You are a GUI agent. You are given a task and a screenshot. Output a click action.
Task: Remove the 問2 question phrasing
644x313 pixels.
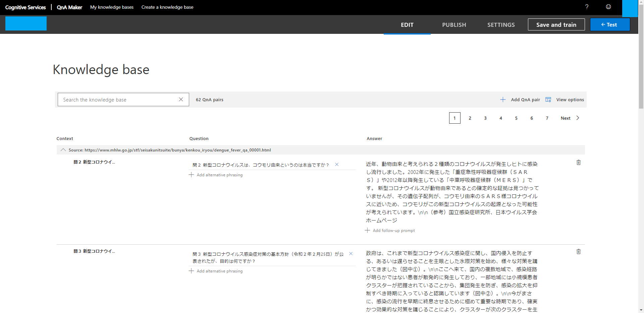point(337,165)
